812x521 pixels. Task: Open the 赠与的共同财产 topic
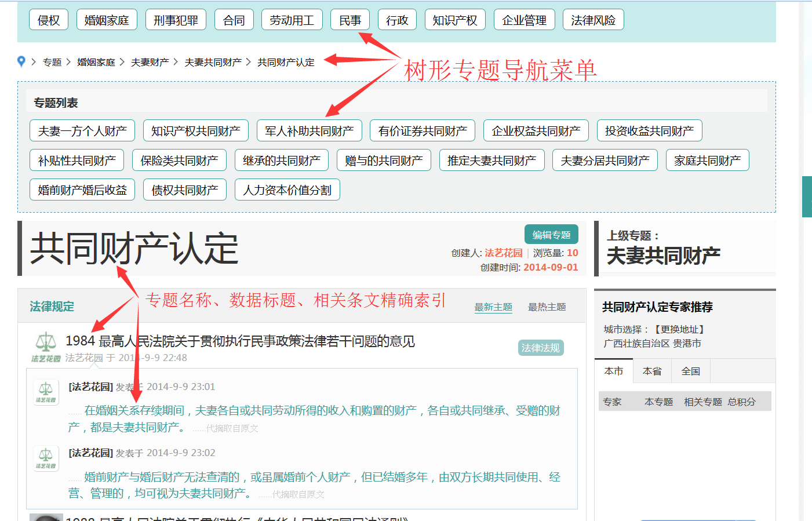click(384, 161)
